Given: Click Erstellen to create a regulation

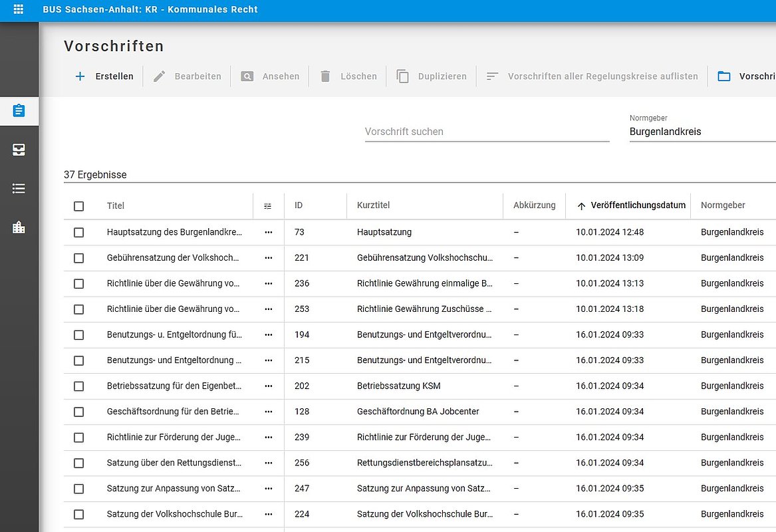Looking at the screenshot, I should [114, 76].
